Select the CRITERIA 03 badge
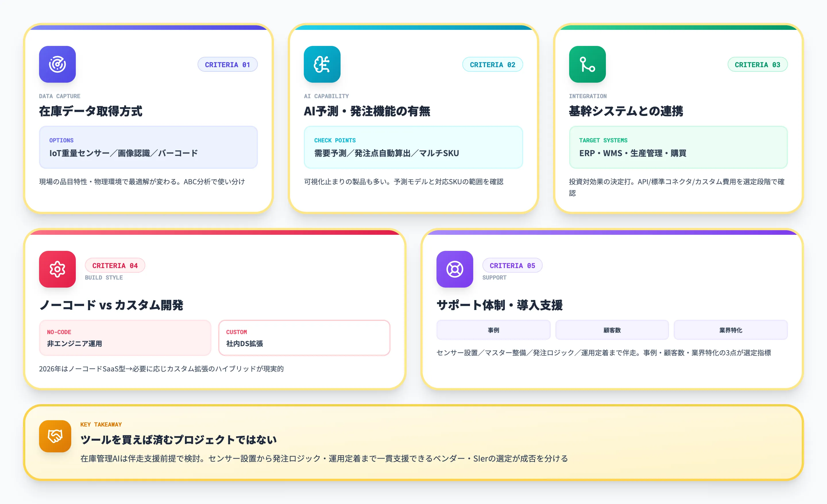 pos(757,64)
